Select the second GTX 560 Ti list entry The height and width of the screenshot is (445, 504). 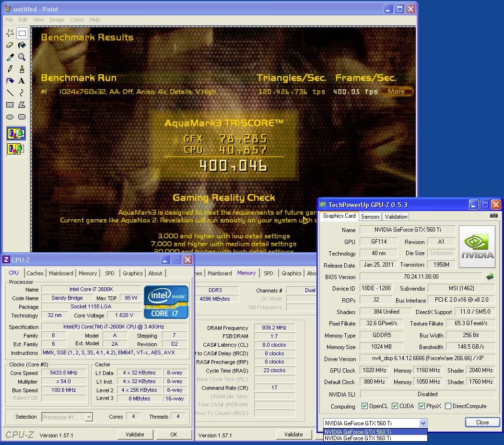(x=375, y=438)
